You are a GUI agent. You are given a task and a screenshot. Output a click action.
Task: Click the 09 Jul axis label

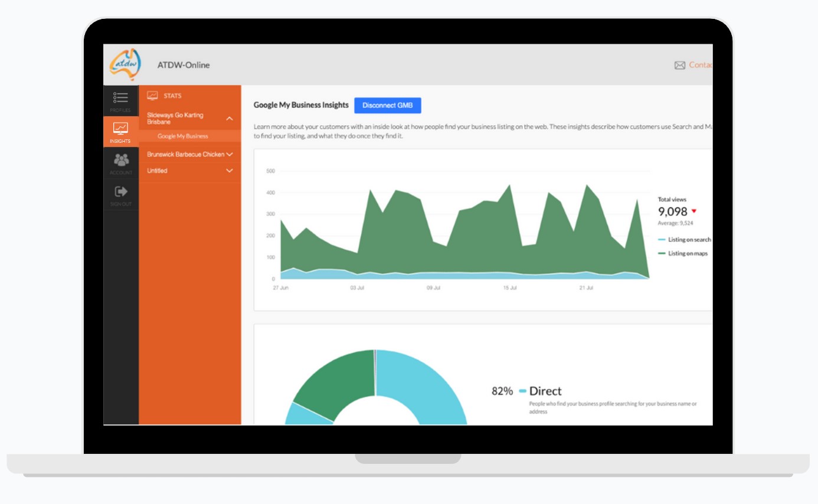pos(433,288)
